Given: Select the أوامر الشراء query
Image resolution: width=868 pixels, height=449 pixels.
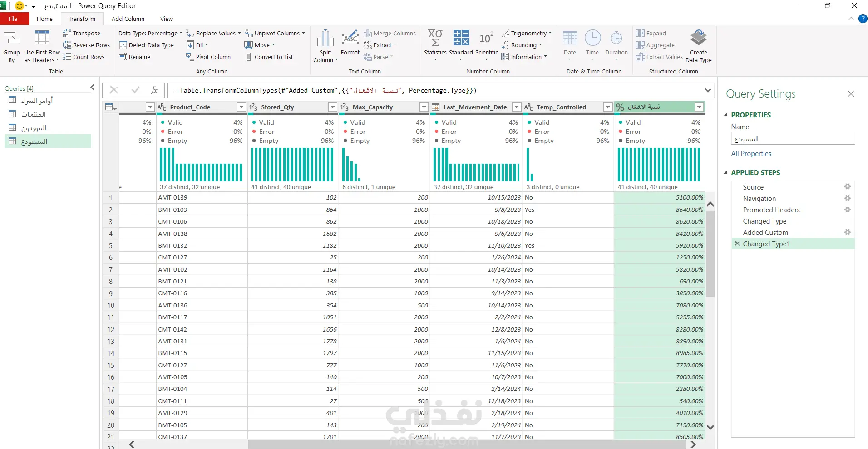Looking at the screenshot, I should (48, 100).
